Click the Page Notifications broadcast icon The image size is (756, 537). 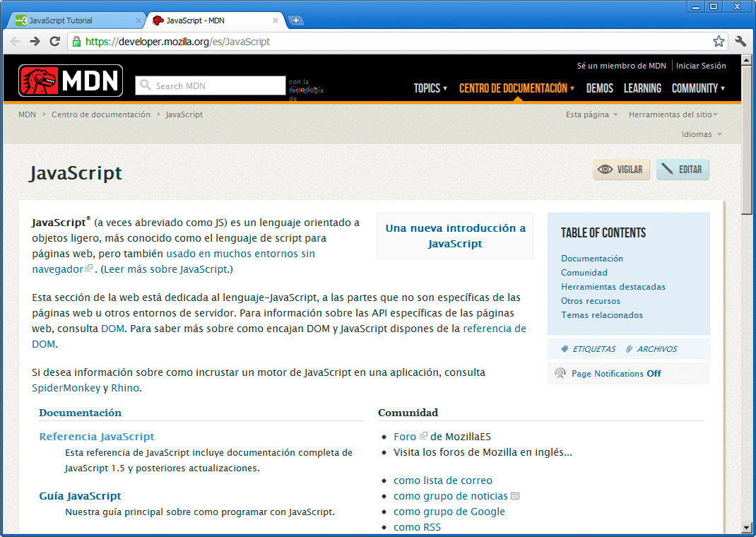tap(560, 373)
